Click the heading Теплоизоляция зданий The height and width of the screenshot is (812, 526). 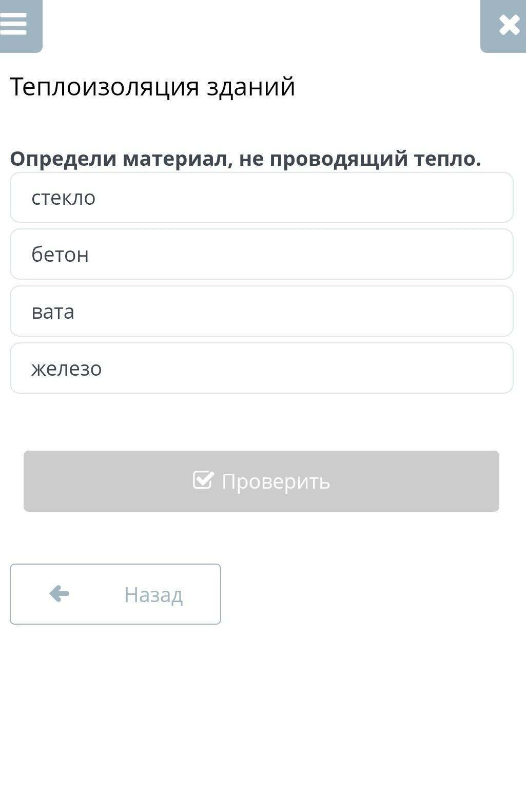tap(152, 86)
